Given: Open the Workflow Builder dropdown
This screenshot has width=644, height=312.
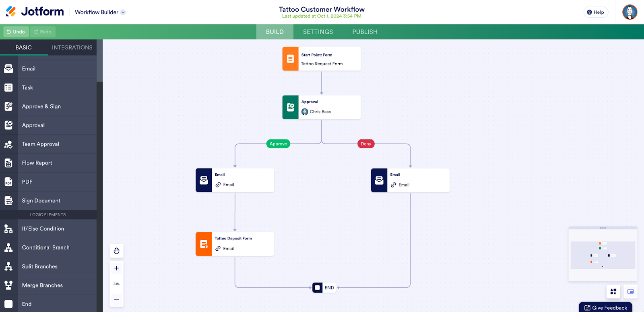Looking at the screenshot, I should coord(100,12).
